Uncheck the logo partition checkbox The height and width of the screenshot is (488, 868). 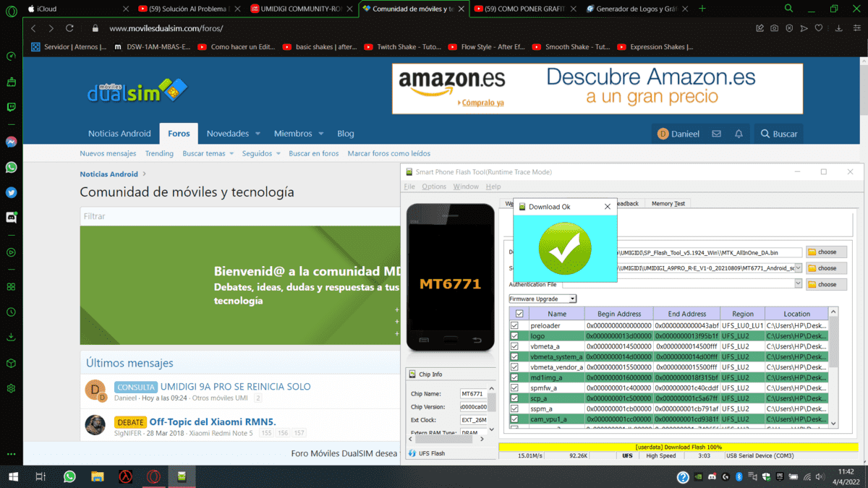pyautogui.click(x=514, y=336)
